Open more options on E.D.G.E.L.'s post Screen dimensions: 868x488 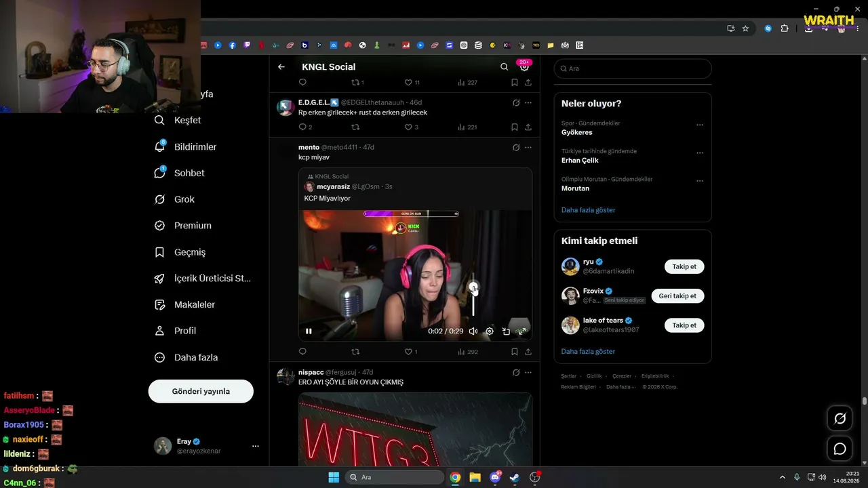(528, 103)
